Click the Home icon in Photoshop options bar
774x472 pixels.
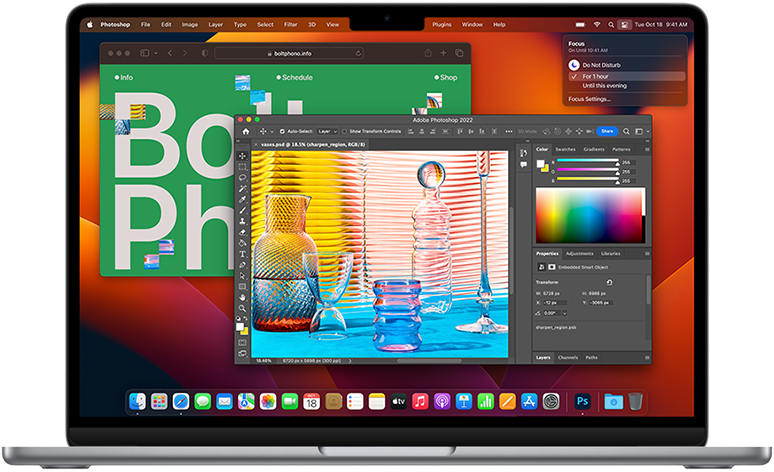(x=246, y=131)
